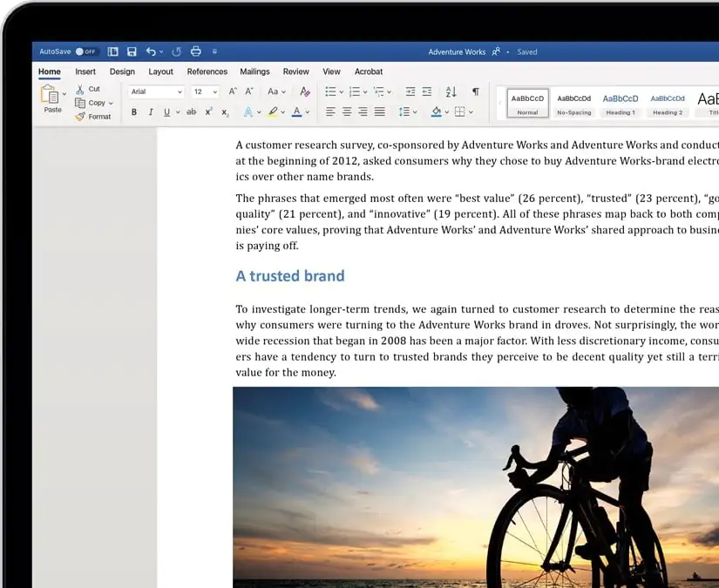
Task: Click the justify text icon
Action: [380, 112]
